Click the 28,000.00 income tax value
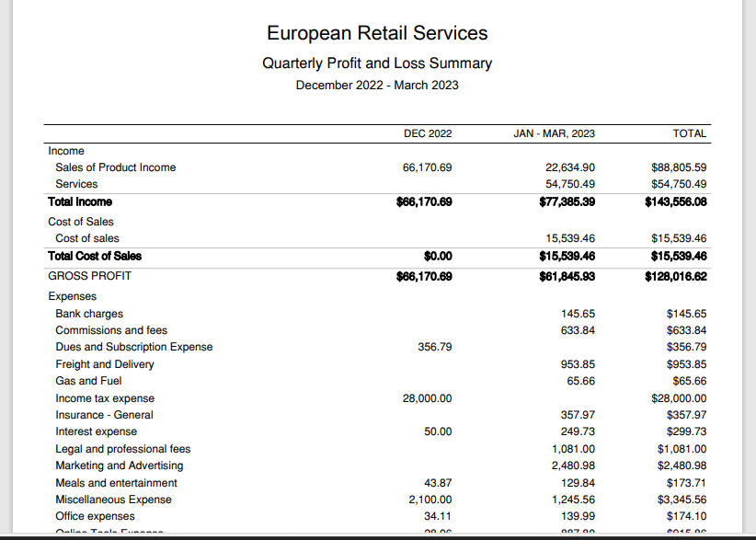The height and width of the screenshot is (540, 756). pyautogui.click(x=427, y=398)
